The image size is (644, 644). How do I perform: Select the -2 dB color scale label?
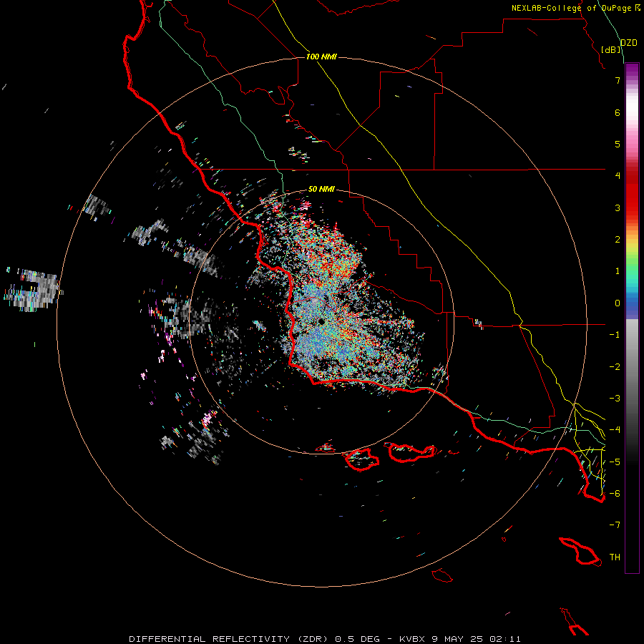click(x=615, y=367)
